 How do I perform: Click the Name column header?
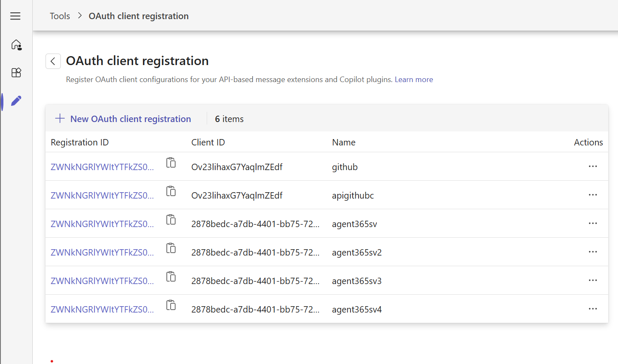click(344, 142)
